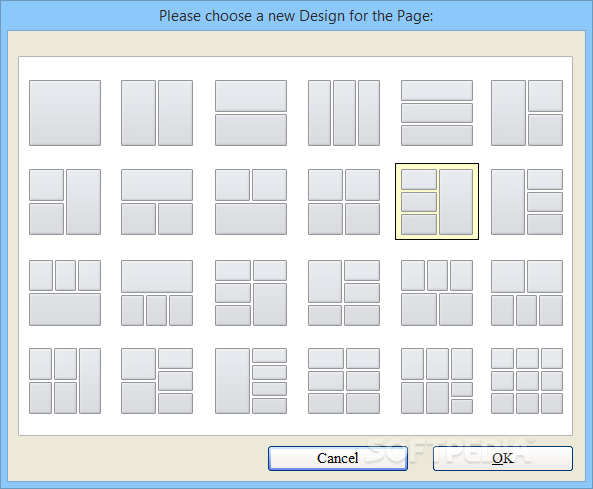Select the three-by-three grid layout
Viewport: 593px width, 489px height.
point(527,381)
